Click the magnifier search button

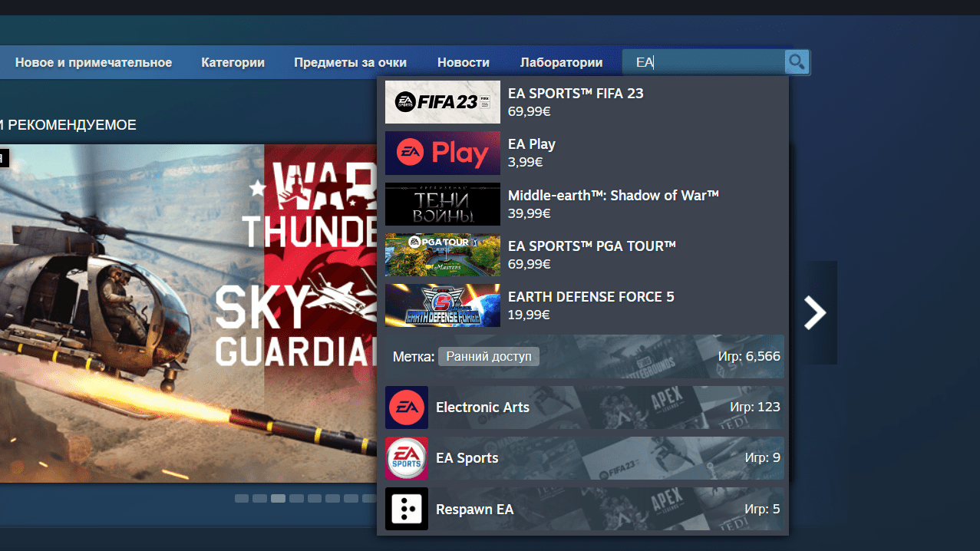797,62
